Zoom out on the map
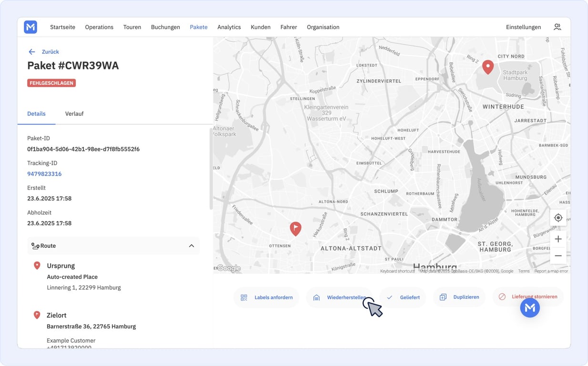Screen dimensions: 588x366 pos(558,255)
